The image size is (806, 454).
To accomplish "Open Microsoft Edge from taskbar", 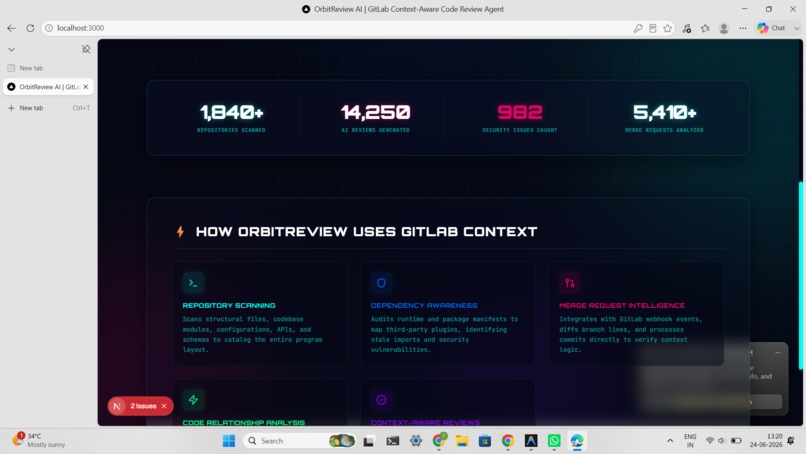I will tap(577, 441).
